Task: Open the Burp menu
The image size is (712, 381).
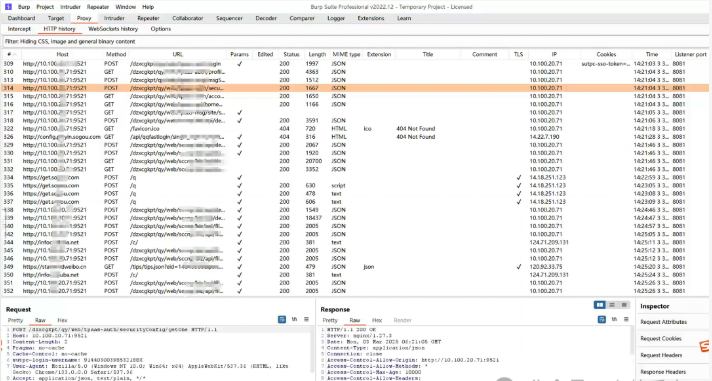Action: coord(24,7)
